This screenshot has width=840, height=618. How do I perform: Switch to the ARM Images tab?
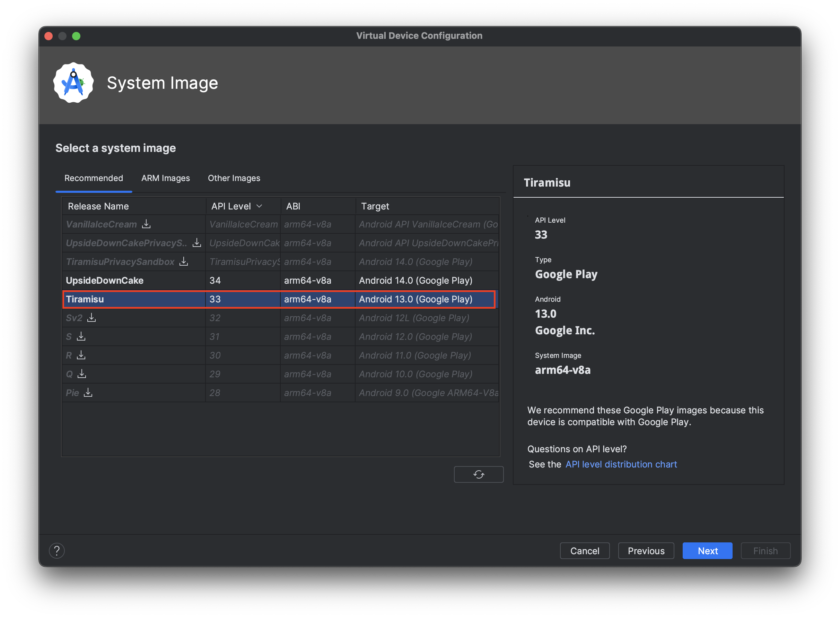[x=166, y=178]
